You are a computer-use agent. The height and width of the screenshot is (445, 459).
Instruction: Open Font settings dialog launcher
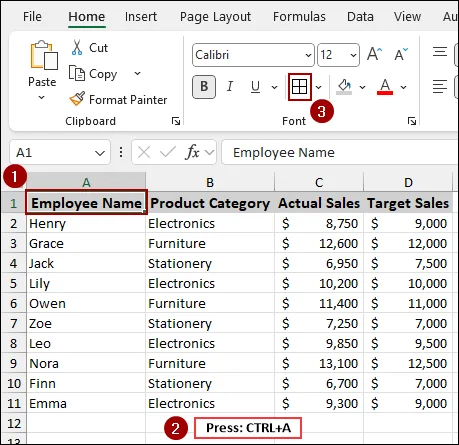(x=412, y=121)
